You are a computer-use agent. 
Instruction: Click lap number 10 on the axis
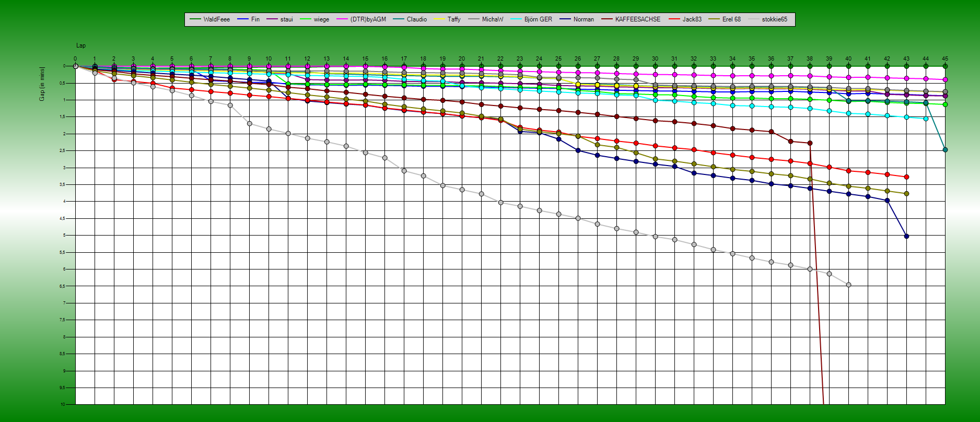[269, 59]
